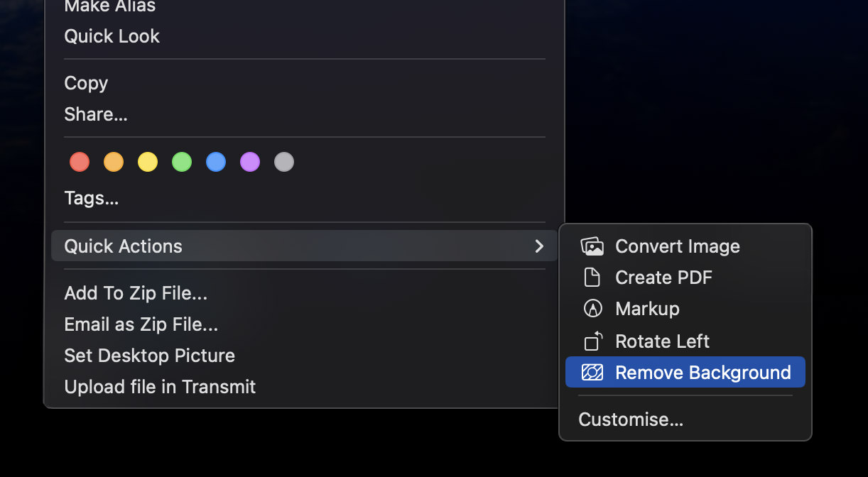Click the Create PDF document icon
The width and height of the screenshot is (868, 477).
(x=592, y=278)
